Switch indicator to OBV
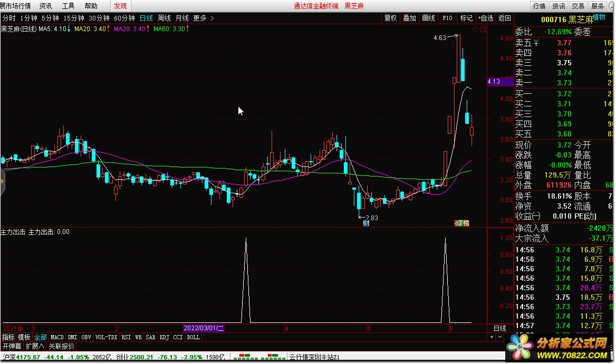616x364 pixels. 86,337
